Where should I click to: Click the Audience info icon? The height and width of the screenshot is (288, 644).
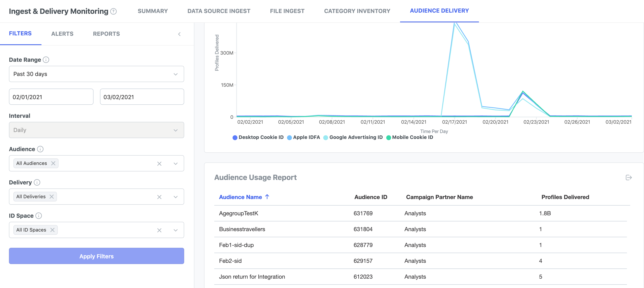(40, 149)
